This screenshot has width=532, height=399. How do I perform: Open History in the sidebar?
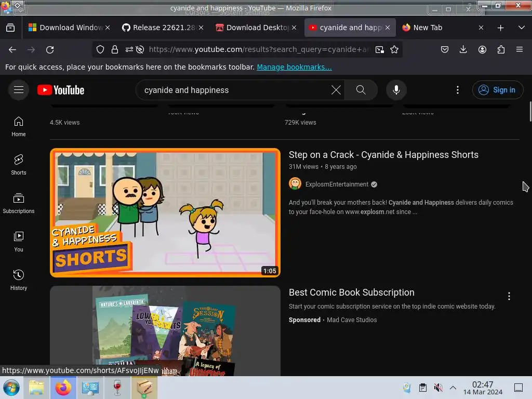pyautogui.click(x=19, y=280)
